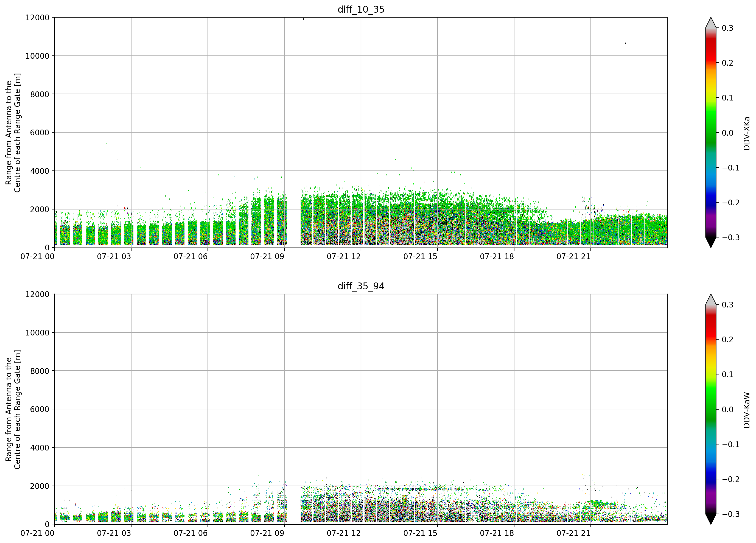Click "07-21 00" x-tick under diff_10_35 plot
The width and height of the screenshot is (756, 543).
pyautogui.click(x=37, y=256)
